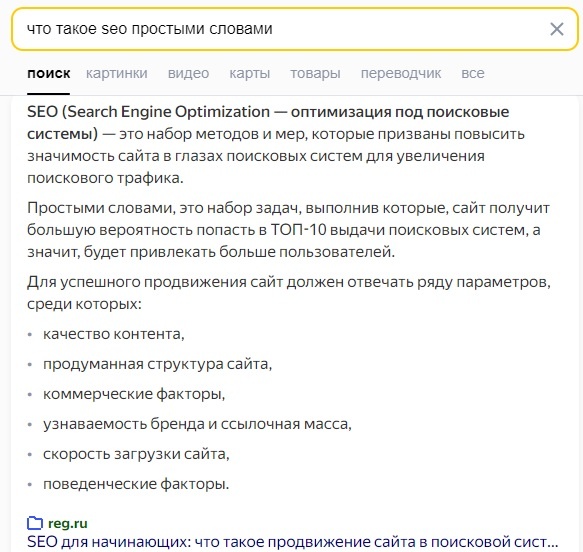Screen dimensions: 583x552
Task: Click the 'Для успешного продвижения сайт' paragraph
Action: pyautogui.click(x=289, y=293)
